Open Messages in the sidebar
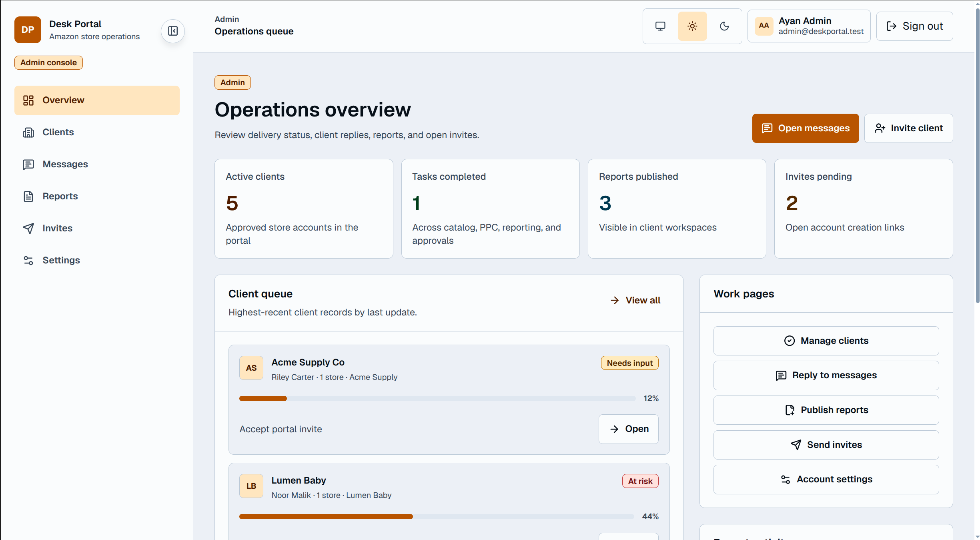 click(x=97, y=164)
